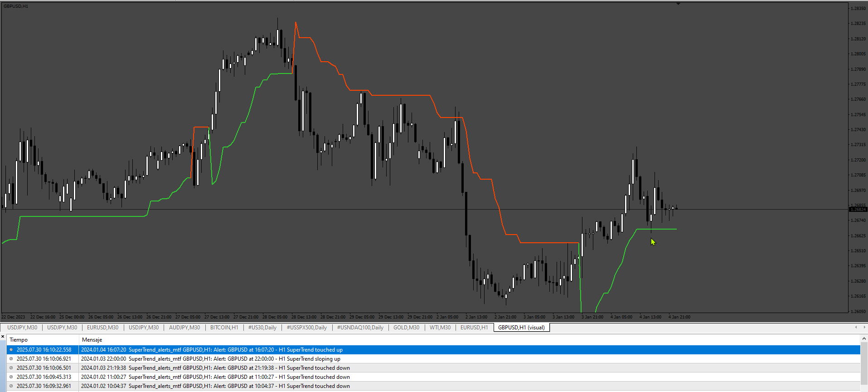Switch to the GOLD,M30 tab
868x392 pixels.
(407, 328)
